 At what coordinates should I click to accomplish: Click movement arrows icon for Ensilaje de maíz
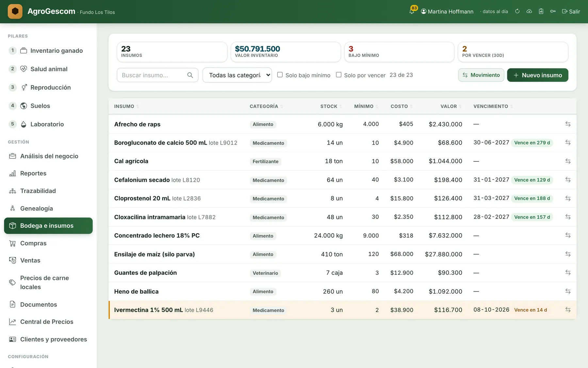coord(568,254)
